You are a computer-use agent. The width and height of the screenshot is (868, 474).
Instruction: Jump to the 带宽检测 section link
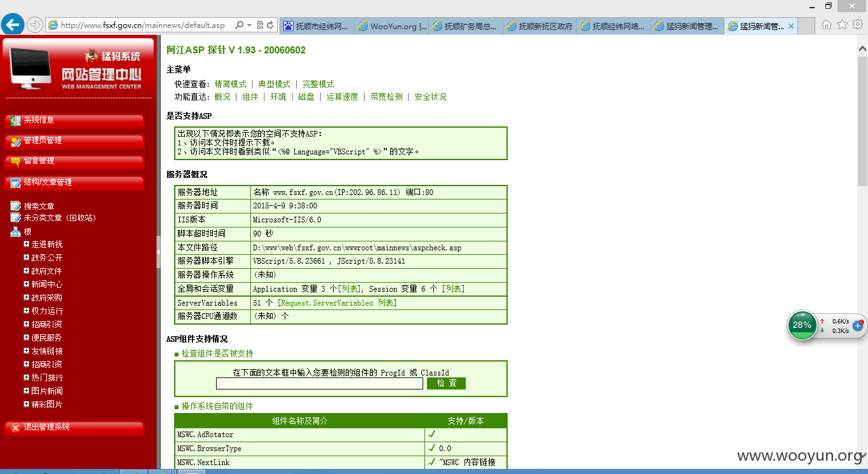pos(386,97)
